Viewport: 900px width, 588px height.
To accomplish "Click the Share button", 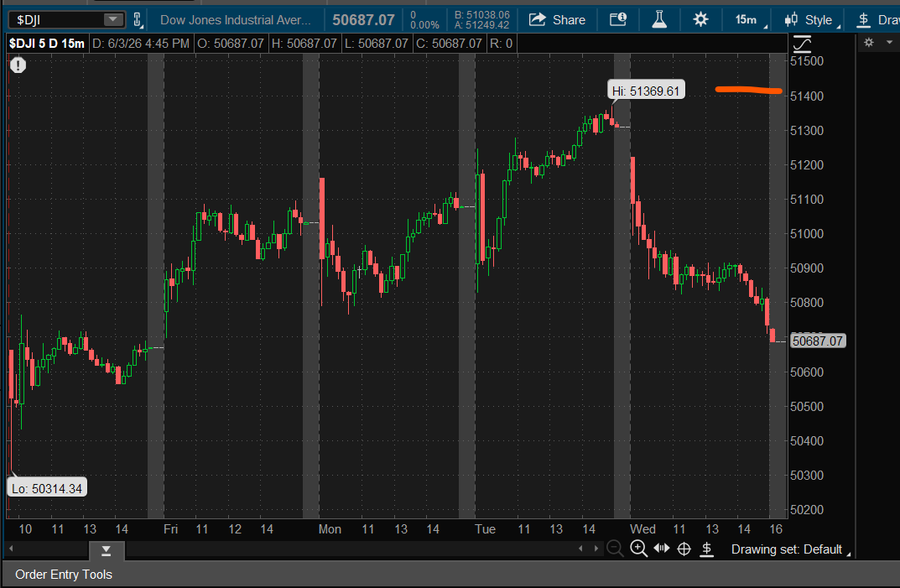I will [x=557, y=20].
